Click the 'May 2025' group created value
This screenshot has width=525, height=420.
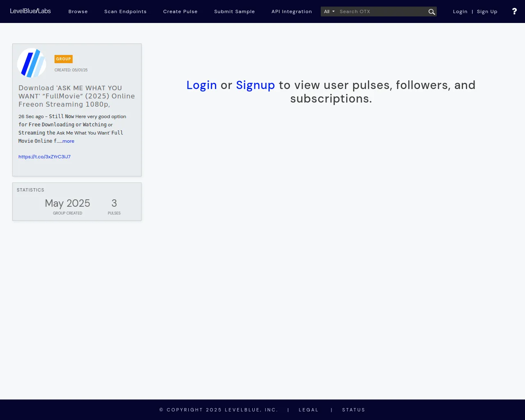click(67, 203)
